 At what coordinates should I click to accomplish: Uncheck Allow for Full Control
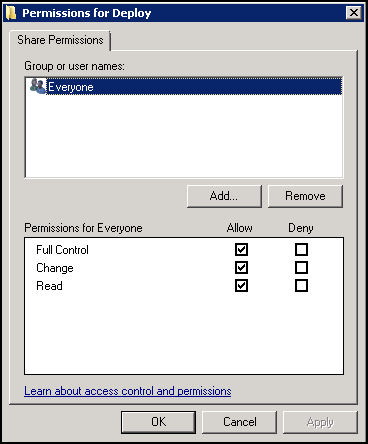click(x=241, y=249)
